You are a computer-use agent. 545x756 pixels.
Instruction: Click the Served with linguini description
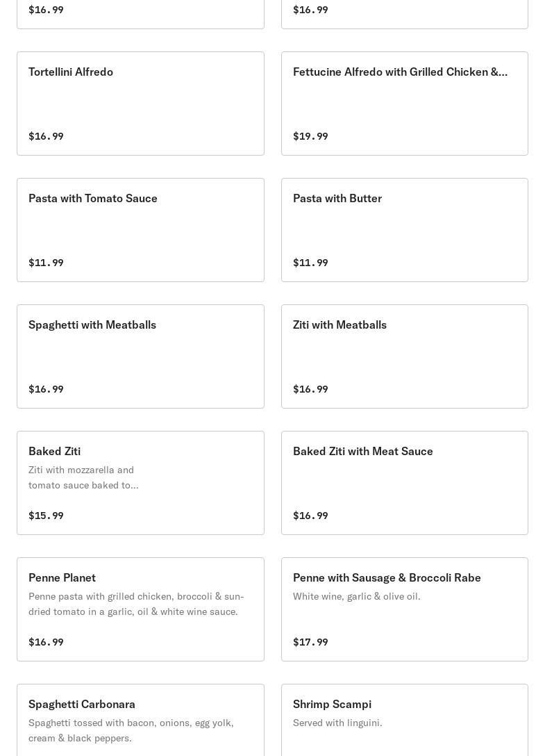tap(337, 723)
